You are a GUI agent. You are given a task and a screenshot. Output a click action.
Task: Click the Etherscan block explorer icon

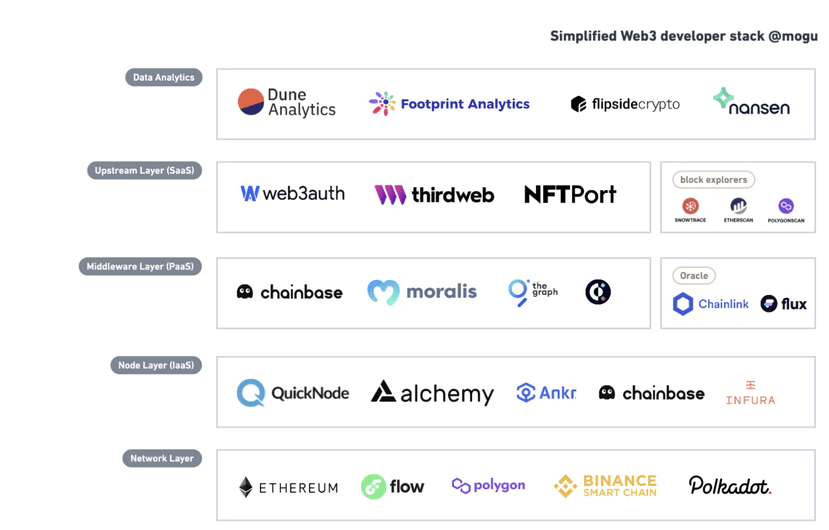pyautogui.click(x=738, y=210)
